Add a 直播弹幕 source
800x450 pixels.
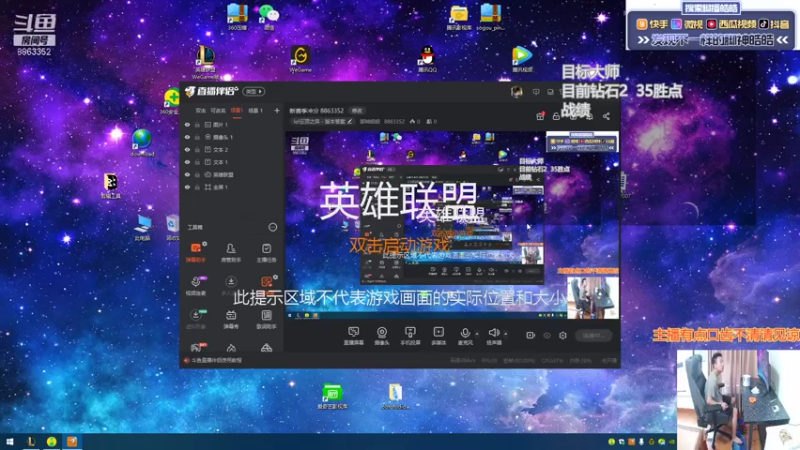354,336
